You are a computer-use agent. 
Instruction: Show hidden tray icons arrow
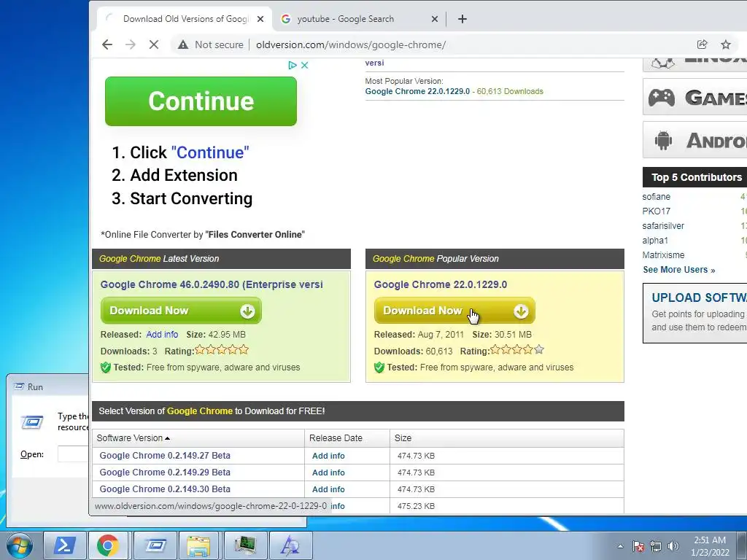point(620,546)
